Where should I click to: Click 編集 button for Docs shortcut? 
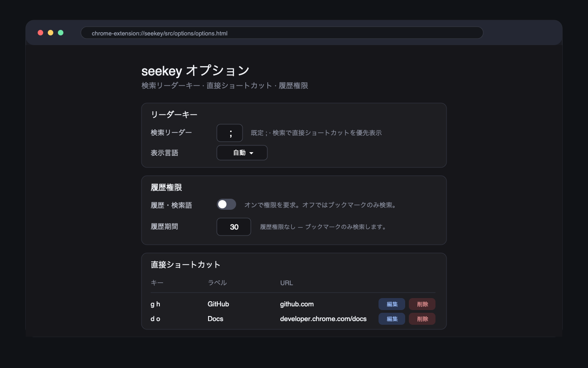[x=392, y=319]
